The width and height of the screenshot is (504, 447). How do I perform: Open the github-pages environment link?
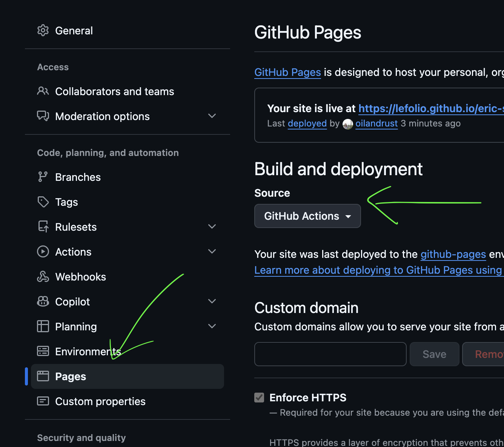coord(453,254)
